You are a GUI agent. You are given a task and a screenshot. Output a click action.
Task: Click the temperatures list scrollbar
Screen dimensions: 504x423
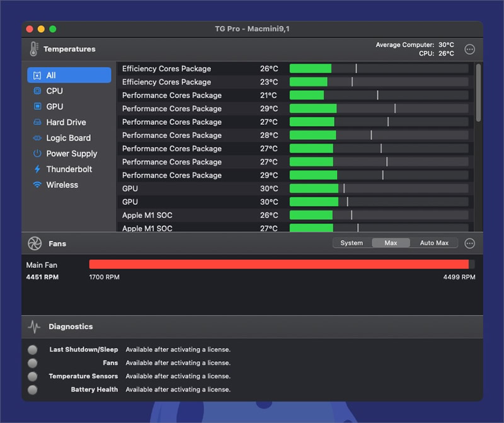coord(478,93)
